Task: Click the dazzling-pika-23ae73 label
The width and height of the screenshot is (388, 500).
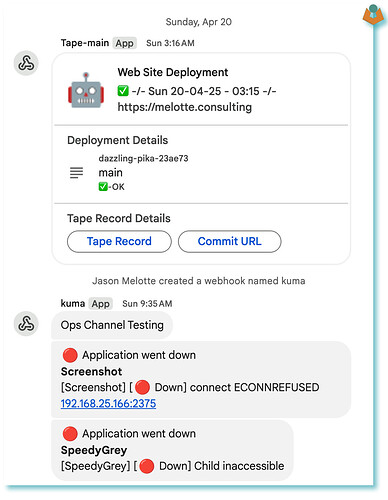Action: (x=143, y=158)
